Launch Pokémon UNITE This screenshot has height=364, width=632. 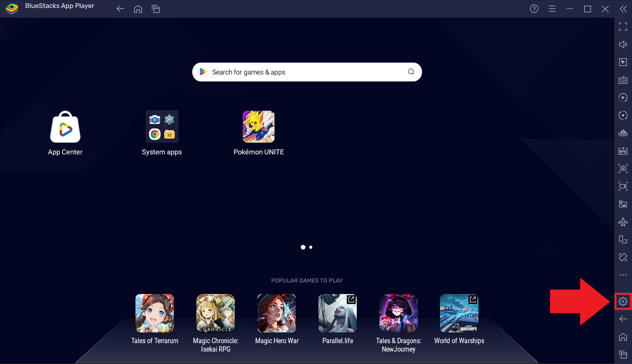(259, 133)
